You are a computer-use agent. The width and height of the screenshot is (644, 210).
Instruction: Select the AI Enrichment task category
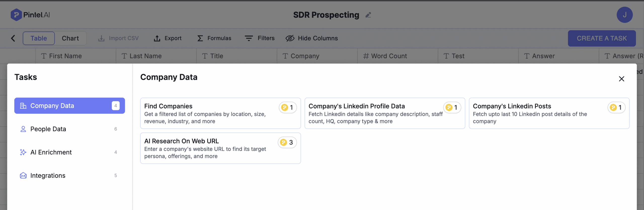(70, 152)
